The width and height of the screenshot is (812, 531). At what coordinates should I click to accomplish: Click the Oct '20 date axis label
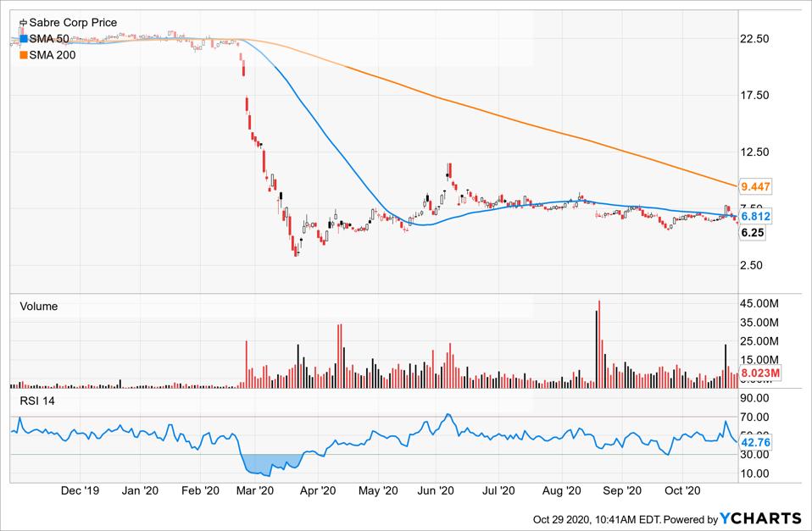682,490
